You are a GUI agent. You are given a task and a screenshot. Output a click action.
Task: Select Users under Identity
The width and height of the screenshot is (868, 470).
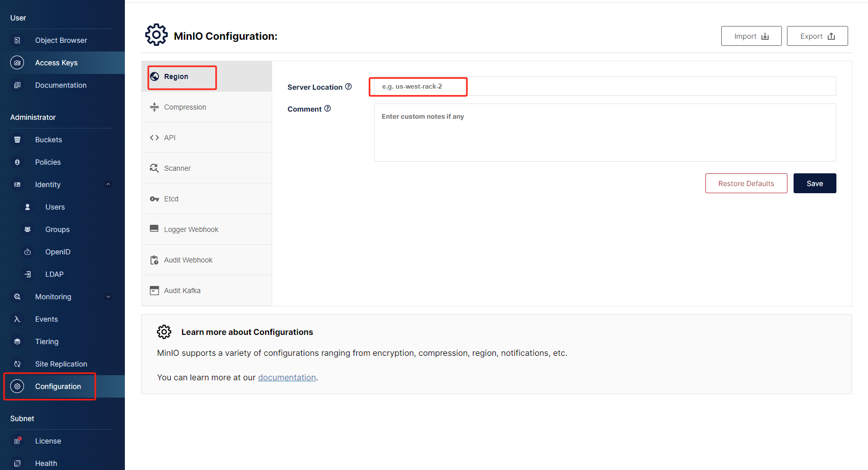click(x=62, y=207)
